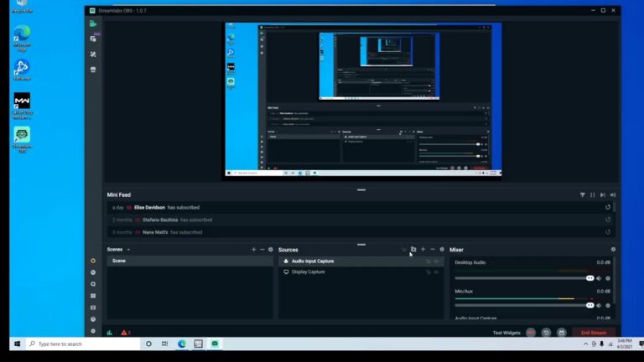Click the Windows Start button
This screenshot has height=362, width=644.
pyautogui.click(x=18, y=344)
